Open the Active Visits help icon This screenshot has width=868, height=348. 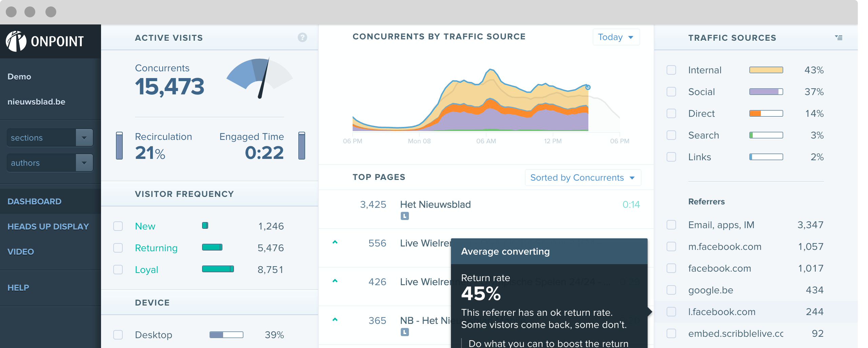[x=302, y=37]
